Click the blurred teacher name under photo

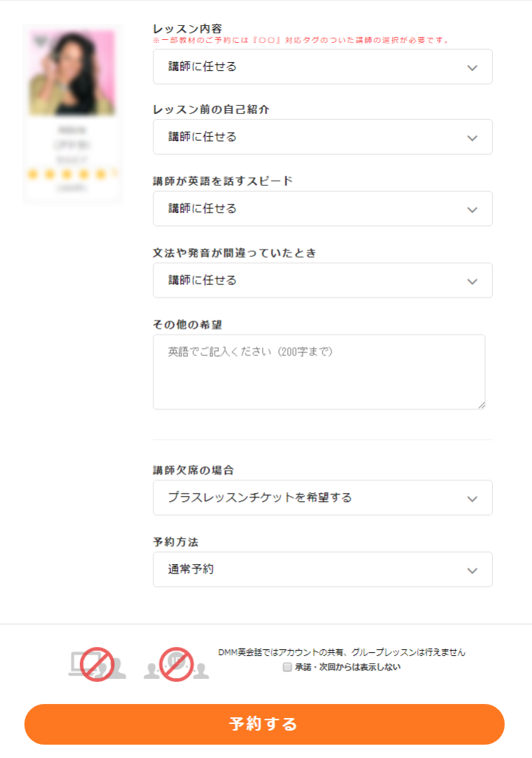pos(72,130)
